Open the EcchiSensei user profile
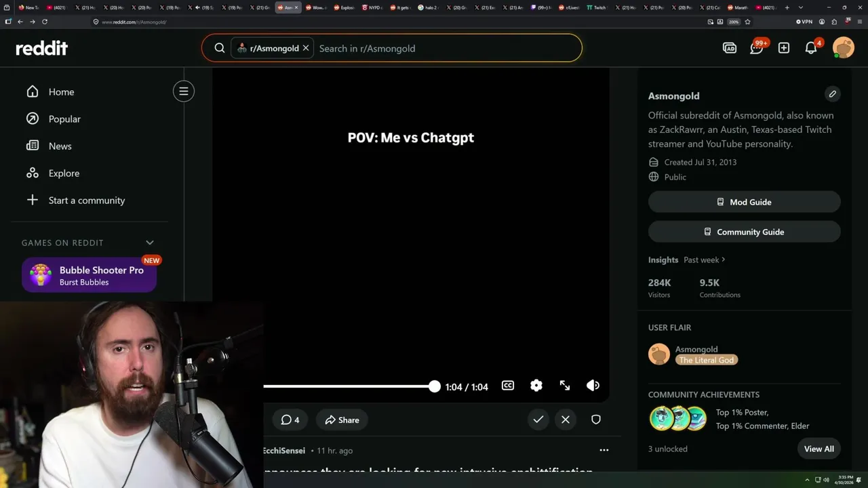This screenshot has width=868, height=488. point(284,451)
